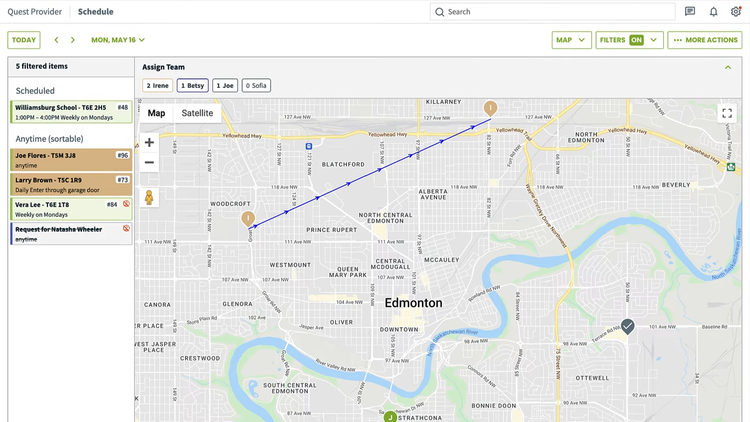The height and width of the screenshot is (422, 750).
Task: Switch to the Map tab
Action: [x=156, y=113]
